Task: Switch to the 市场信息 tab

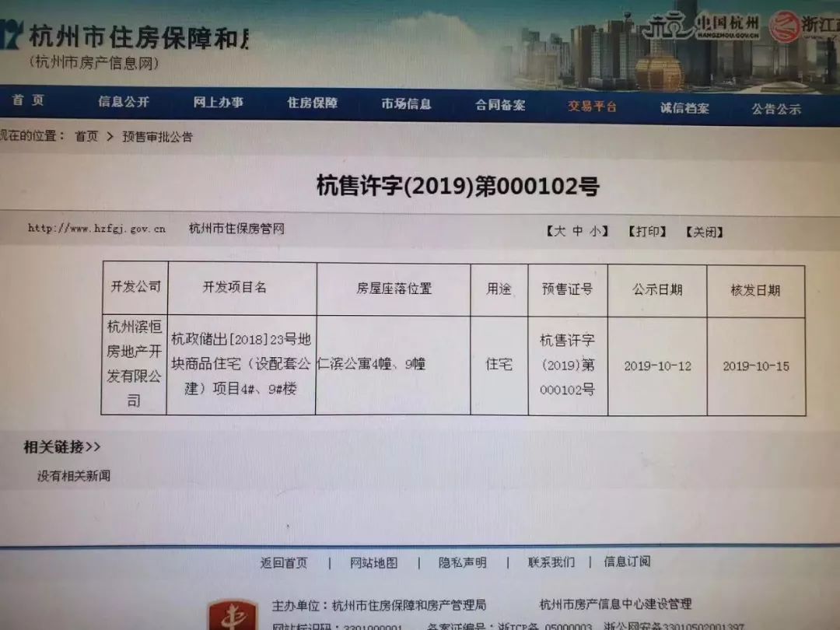Action: tap(404, 103)
